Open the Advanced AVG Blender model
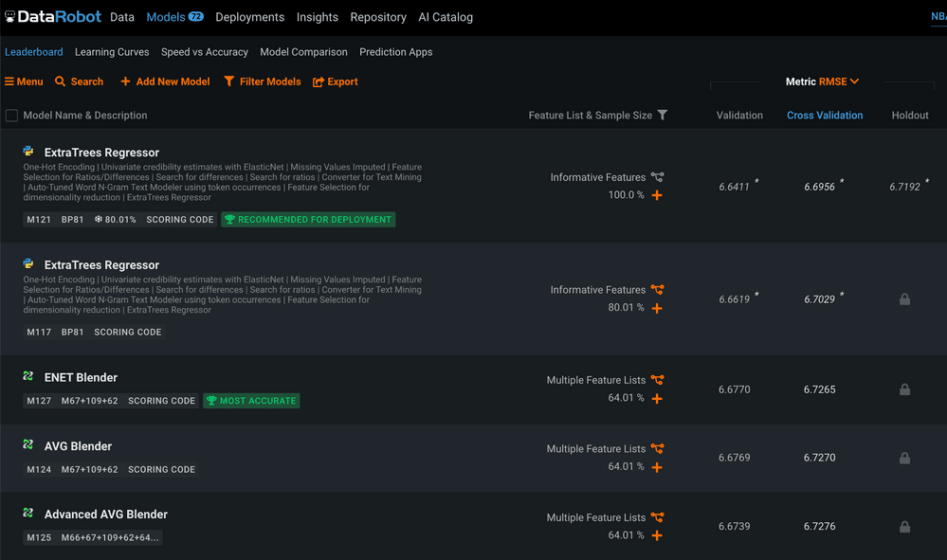This screenshot has width=947, height=560. point(105,515)
